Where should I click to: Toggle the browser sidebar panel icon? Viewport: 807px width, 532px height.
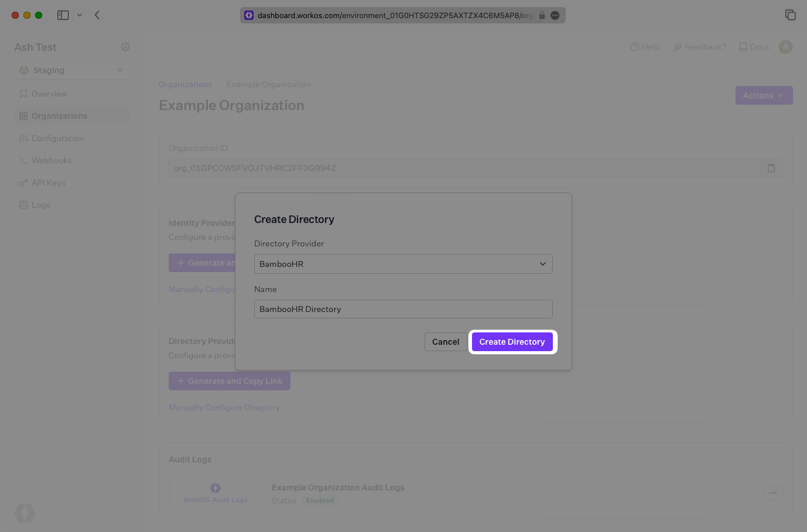click(x=63, y=15)
